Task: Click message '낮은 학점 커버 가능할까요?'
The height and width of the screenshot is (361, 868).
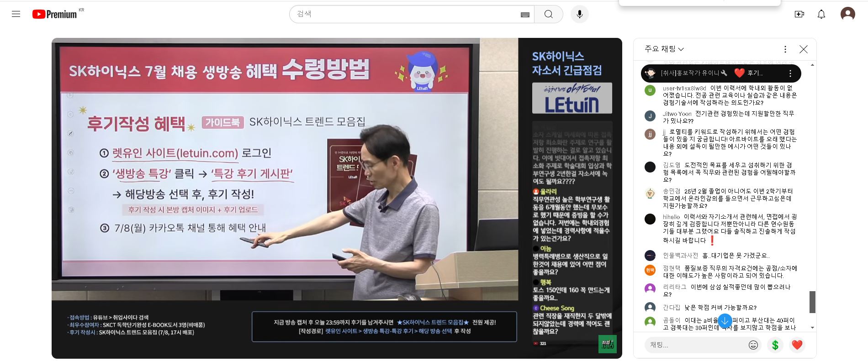Action: [x=720, y=308]
